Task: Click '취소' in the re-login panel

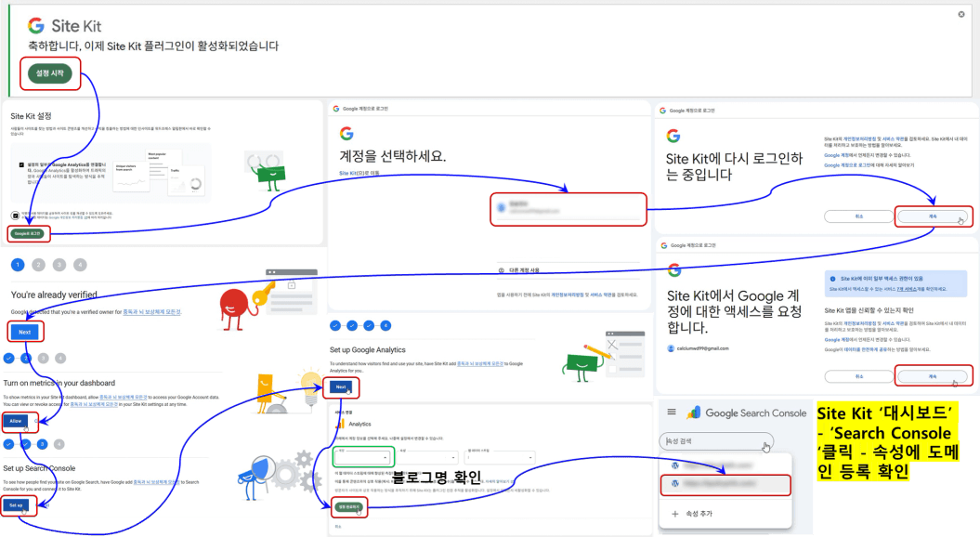Action: (858, 216)
